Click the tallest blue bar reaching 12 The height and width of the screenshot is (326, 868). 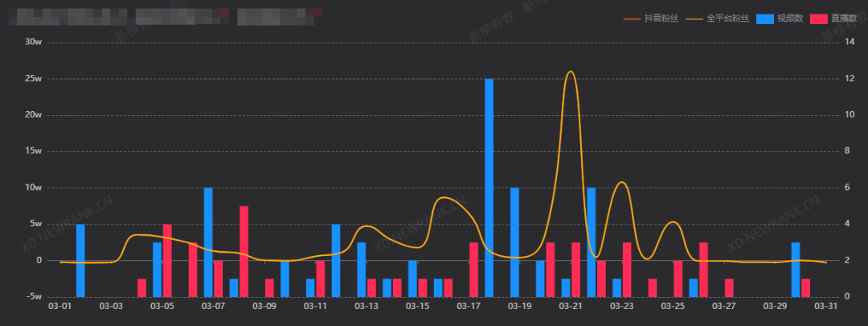click(489, 188)
